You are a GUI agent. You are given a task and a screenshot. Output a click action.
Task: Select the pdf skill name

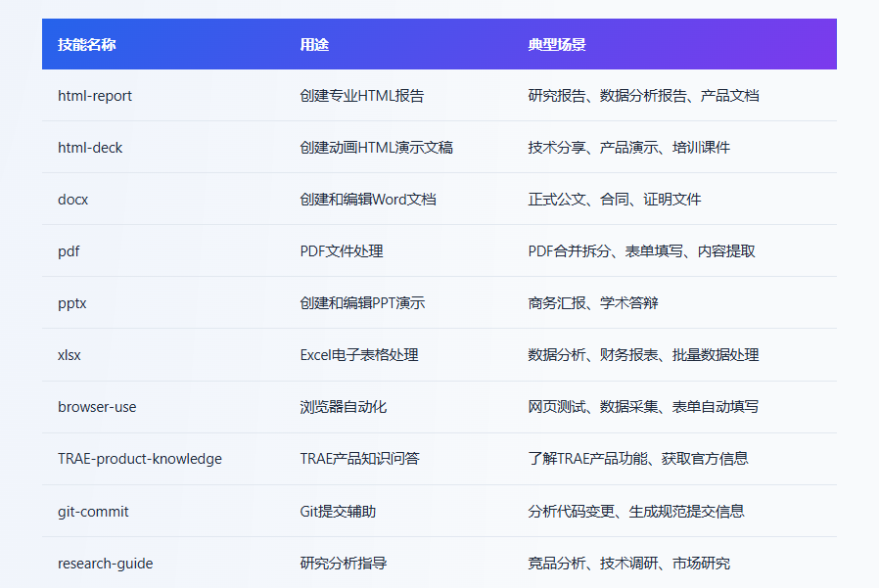coord(69,251)
